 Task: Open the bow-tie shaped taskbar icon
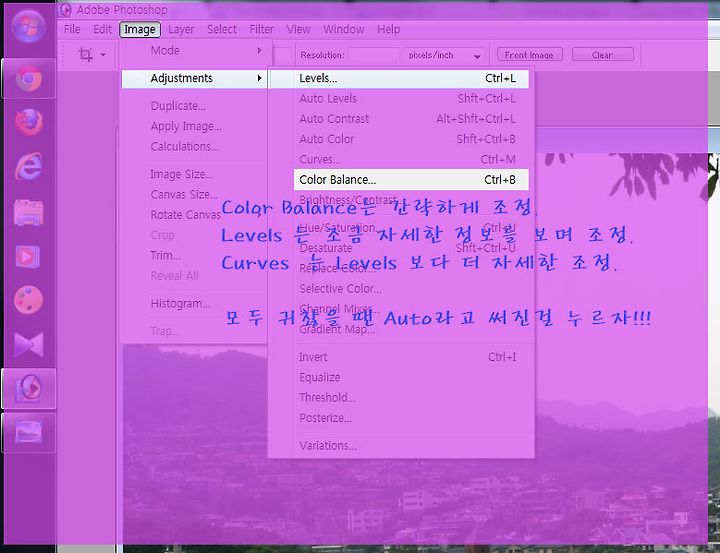pyautogui.click(x=28, y=344)
